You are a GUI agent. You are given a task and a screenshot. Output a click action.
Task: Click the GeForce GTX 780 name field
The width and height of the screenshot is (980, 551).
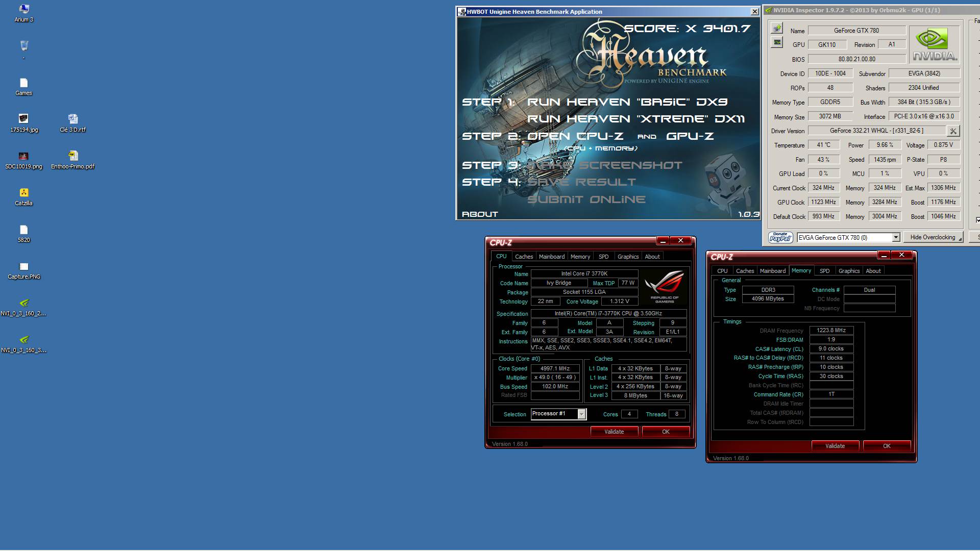click(856, 31)
